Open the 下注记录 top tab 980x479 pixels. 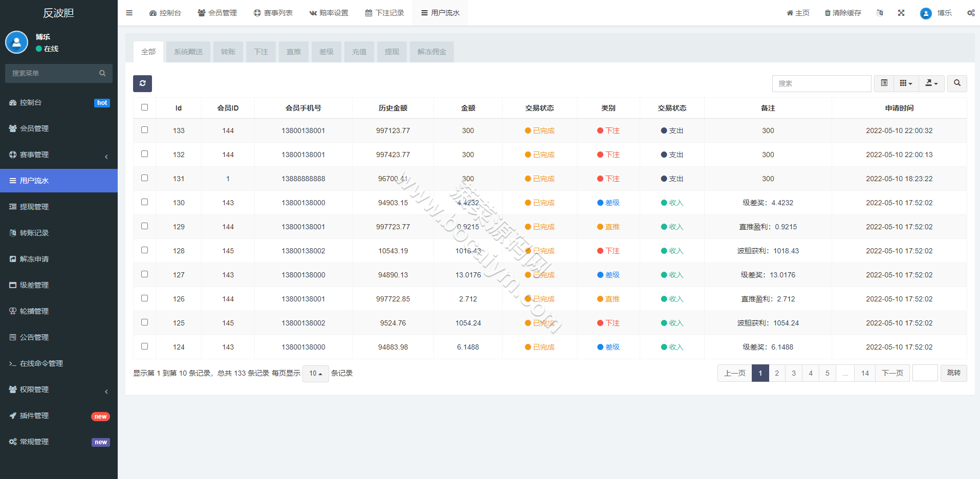pos(385,13)
